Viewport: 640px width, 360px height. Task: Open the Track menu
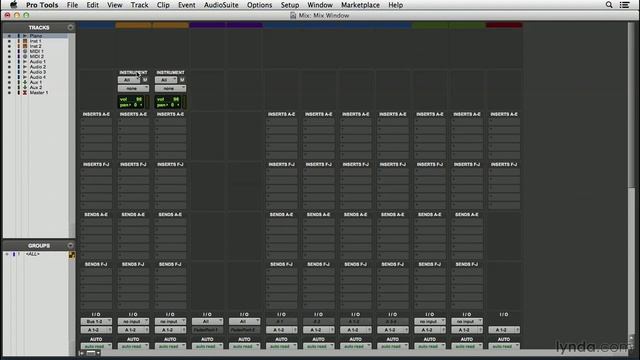(139, 5)
